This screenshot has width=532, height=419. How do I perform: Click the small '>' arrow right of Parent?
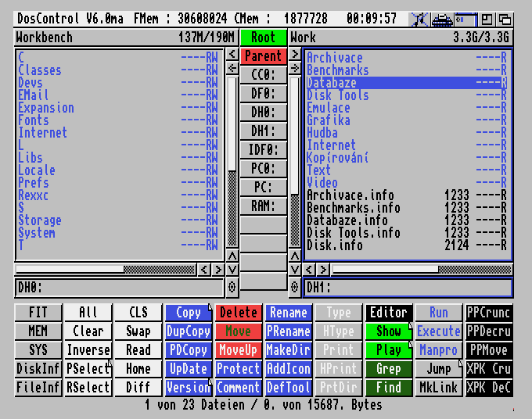coord(295,54)
